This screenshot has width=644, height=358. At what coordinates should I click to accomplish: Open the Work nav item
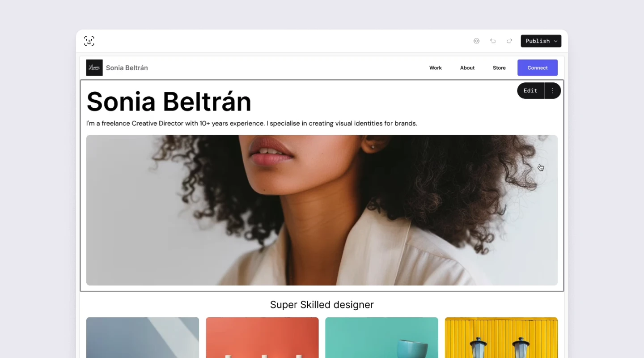pyautogui.click(x=436, y=68)
